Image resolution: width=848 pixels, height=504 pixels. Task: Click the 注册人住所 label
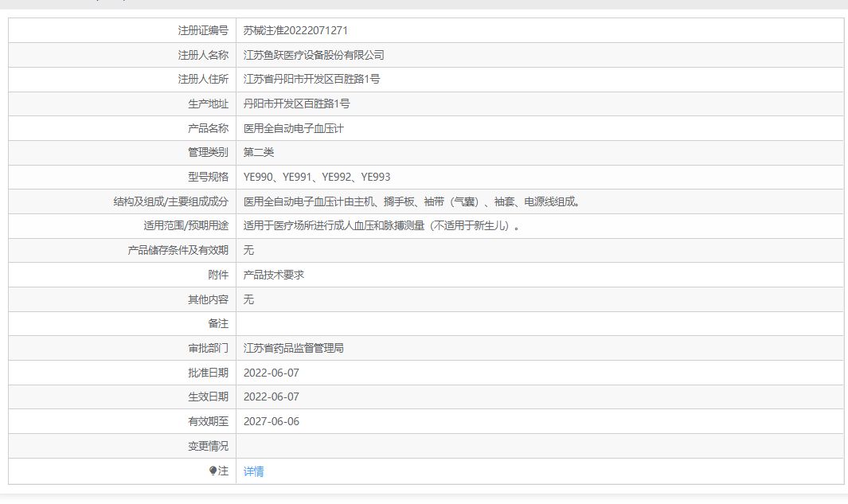203,79
